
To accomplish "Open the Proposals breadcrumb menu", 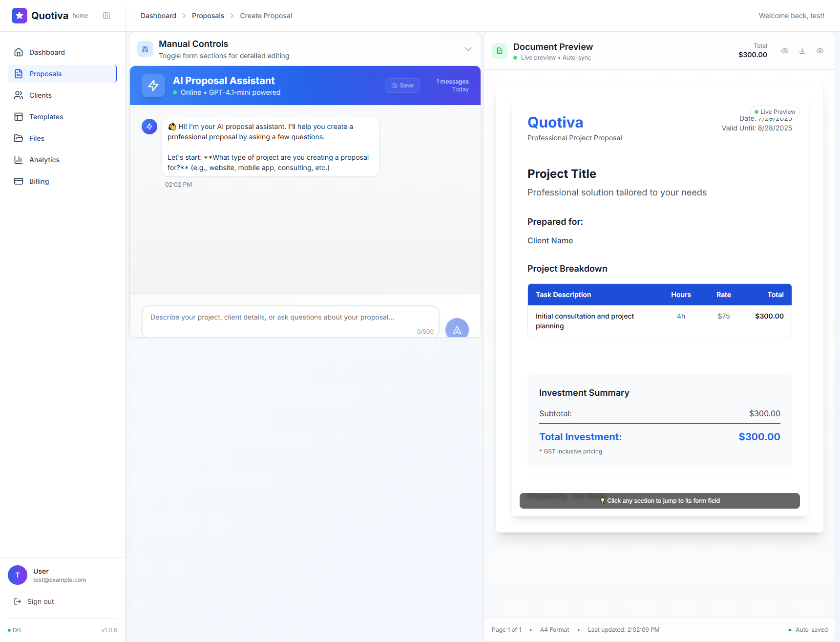I will coord(208,16).
